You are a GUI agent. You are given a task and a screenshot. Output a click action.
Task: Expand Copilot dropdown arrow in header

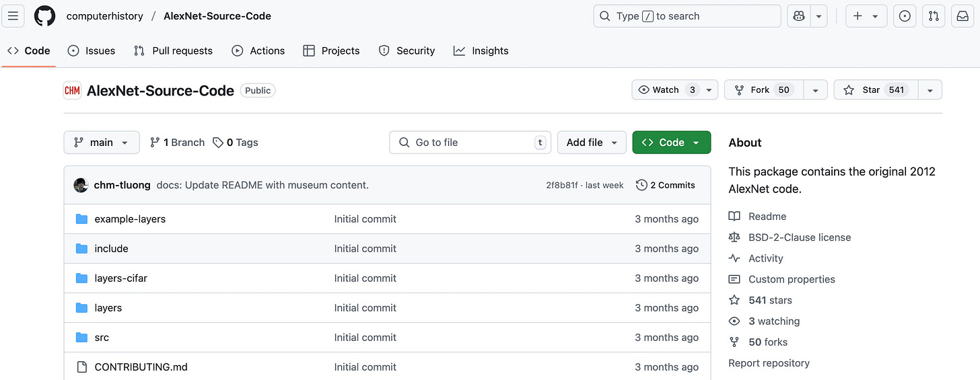click(818, 16)
